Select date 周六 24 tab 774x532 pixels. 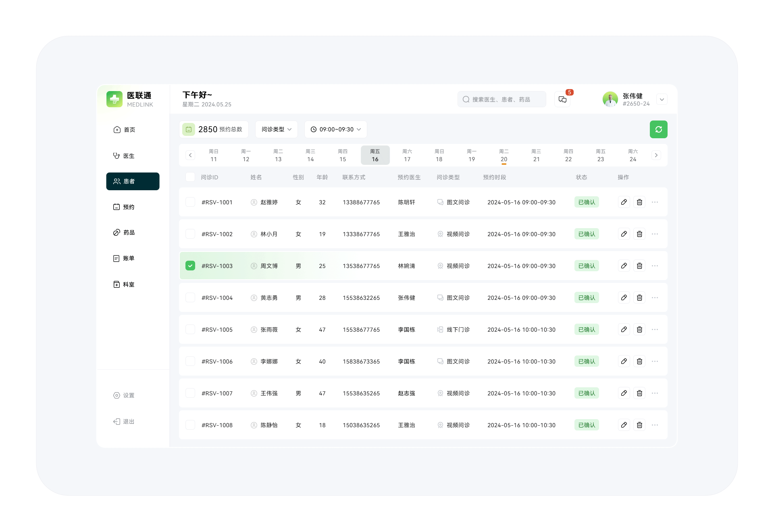pyautogui.click(x=633, y=155)
